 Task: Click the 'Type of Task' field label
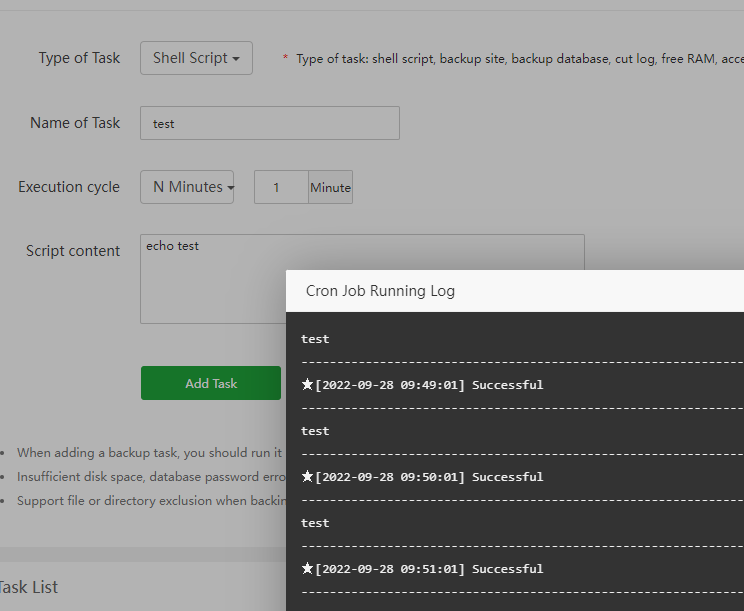(x=79, y=58)
